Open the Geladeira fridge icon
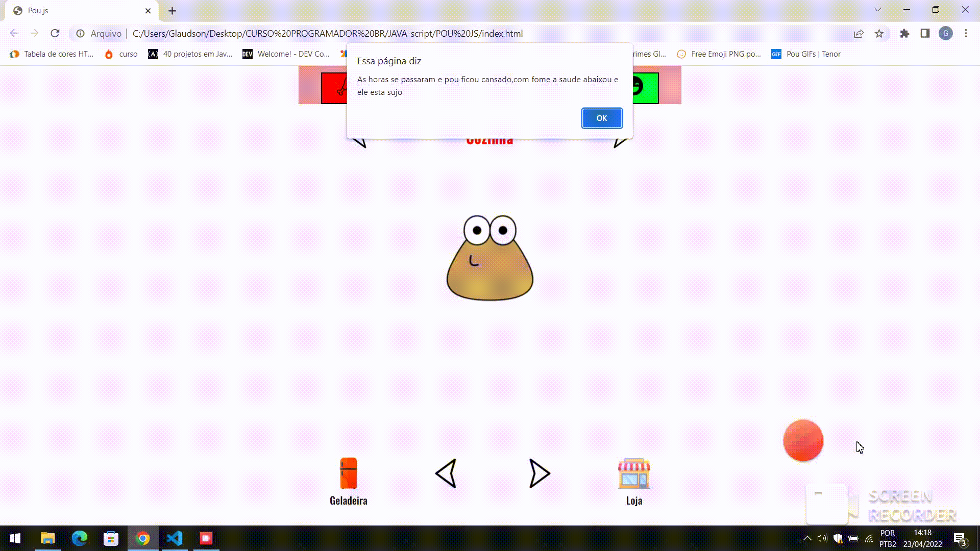Viewport: 980px width, 551px height. pos(349,473)
